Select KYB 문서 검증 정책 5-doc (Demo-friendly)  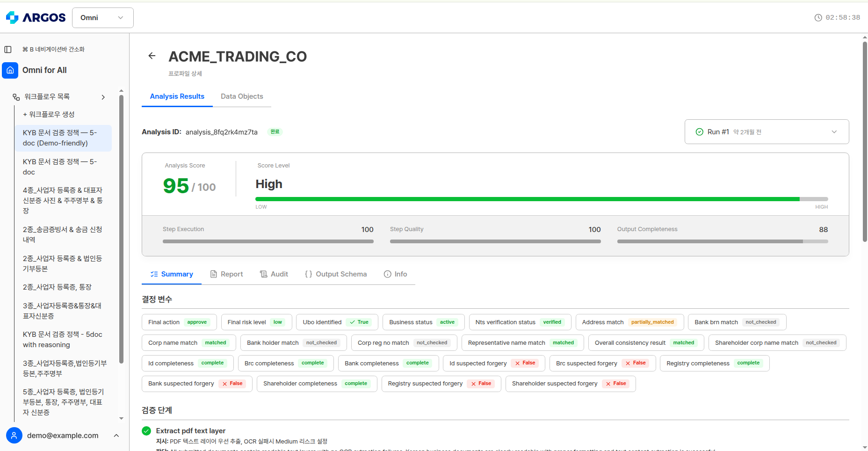pos(63,138)
